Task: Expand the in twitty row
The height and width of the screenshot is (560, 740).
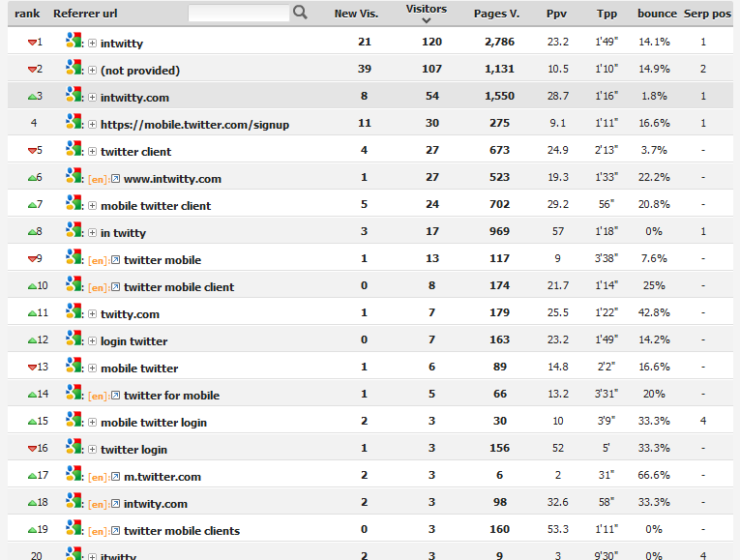Action: click(93, 233)
